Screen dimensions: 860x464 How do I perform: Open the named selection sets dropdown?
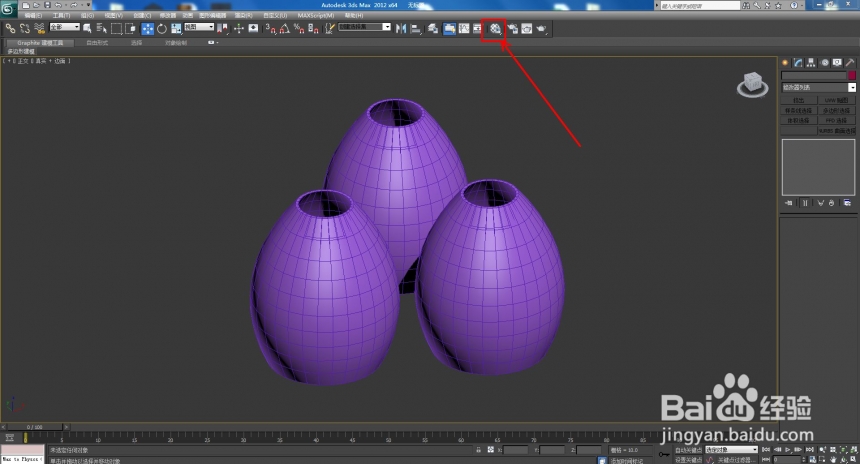pos(364,27)
